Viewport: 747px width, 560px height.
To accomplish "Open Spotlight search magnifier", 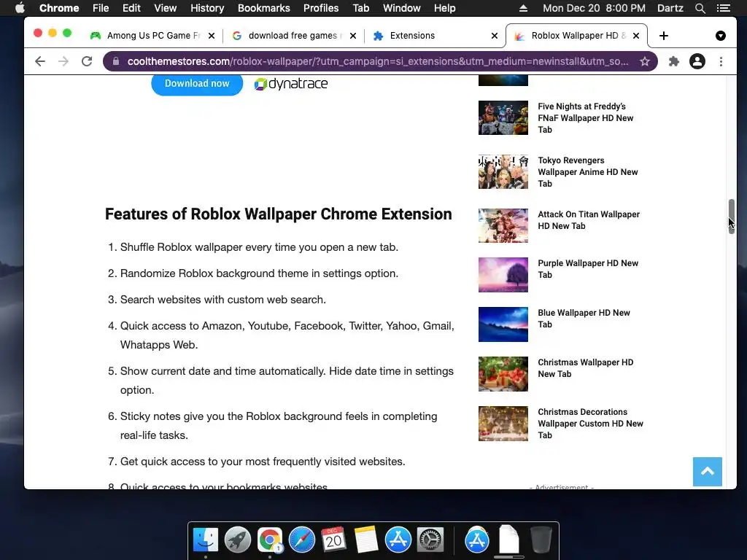I will (x=700, y=8).
